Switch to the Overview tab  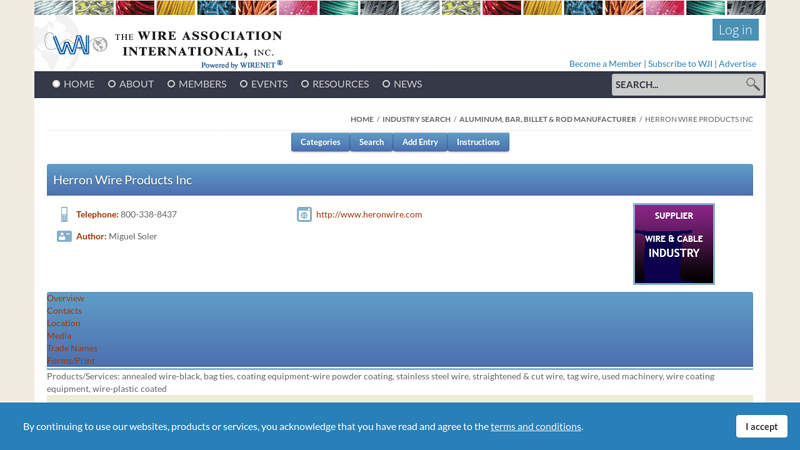pyautogui.click(x=65, y=298)
